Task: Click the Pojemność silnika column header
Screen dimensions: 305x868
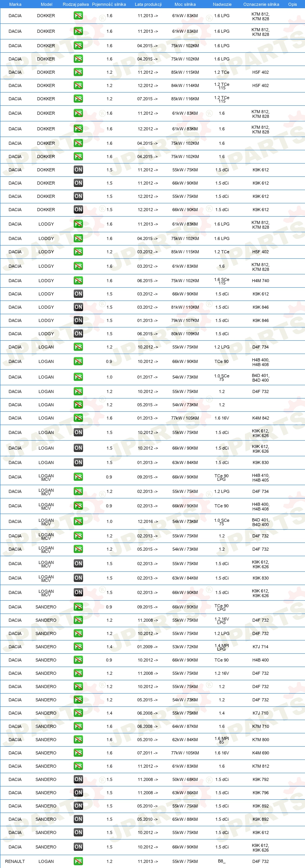Action: (109, 4)
